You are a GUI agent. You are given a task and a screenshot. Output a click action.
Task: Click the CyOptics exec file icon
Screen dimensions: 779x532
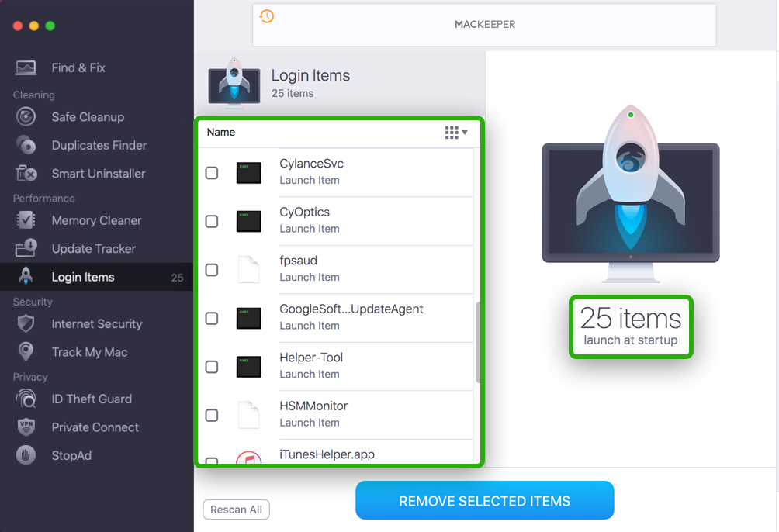click(248, 221)
